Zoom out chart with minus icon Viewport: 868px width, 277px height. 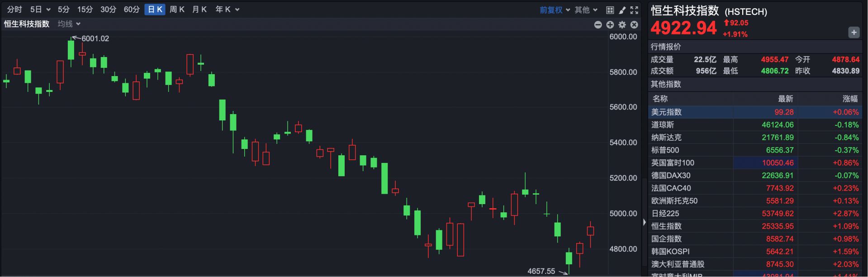[x=598, y=25]
